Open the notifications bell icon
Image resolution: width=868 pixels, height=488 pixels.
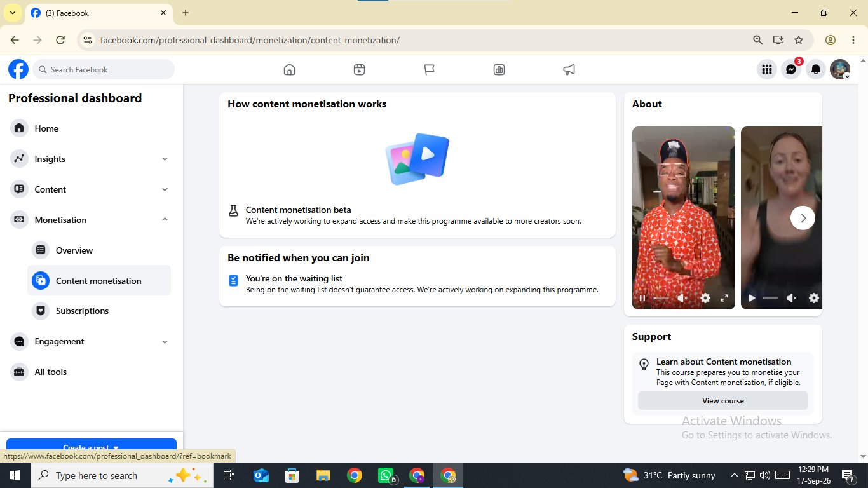(x=816, y=69)
